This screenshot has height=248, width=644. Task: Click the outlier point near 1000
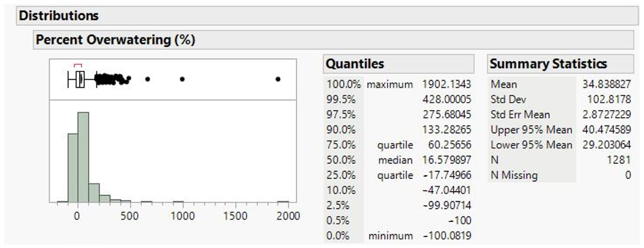pyautogui.click(x=182, y=79)
